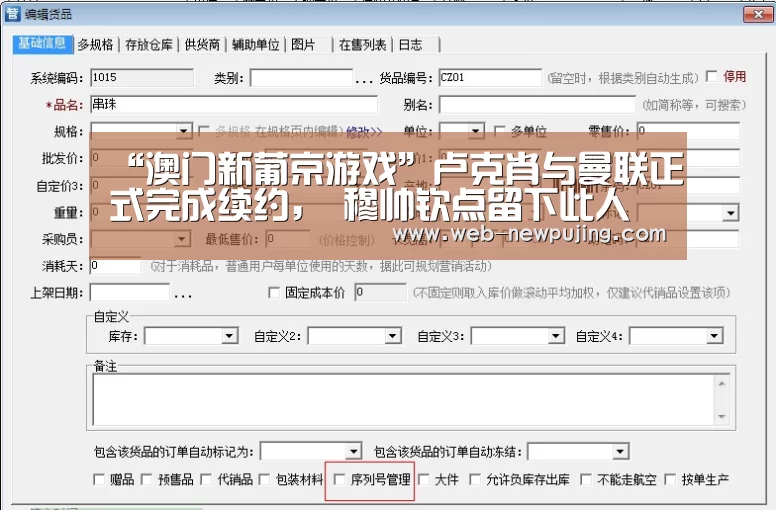Click the 系统编码 field showing 1015

(142, 78)
